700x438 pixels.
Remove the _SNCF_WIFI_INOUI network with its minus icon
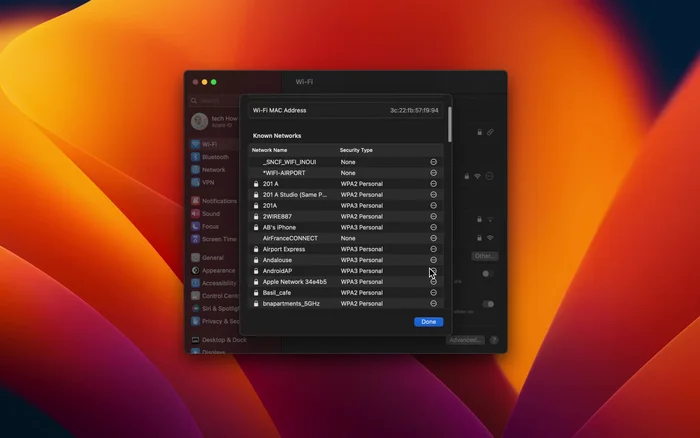tap(433, 162)
